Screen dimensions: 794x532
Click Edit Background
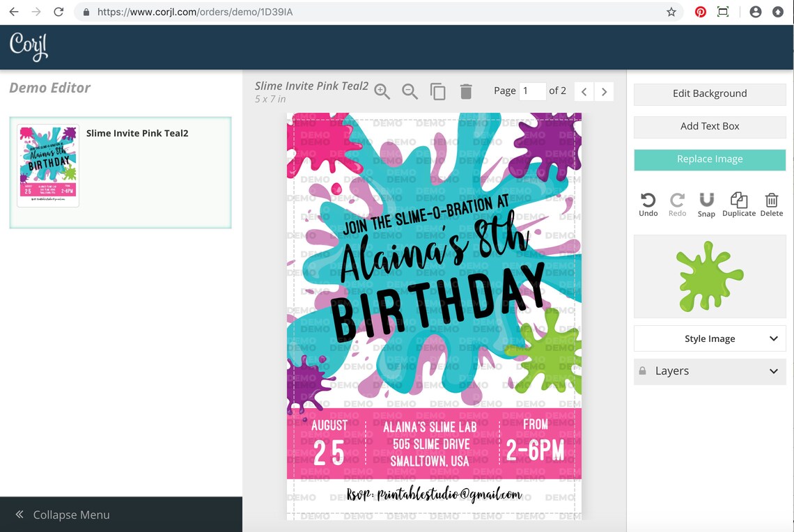(709, 93)
